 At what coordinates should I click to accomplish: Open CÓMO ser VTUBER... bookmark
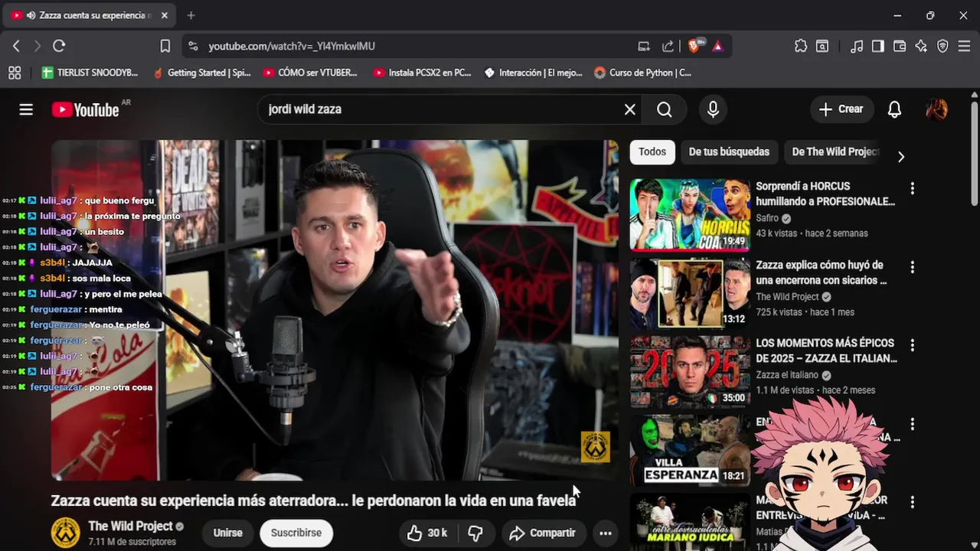[x=311, y=73]
